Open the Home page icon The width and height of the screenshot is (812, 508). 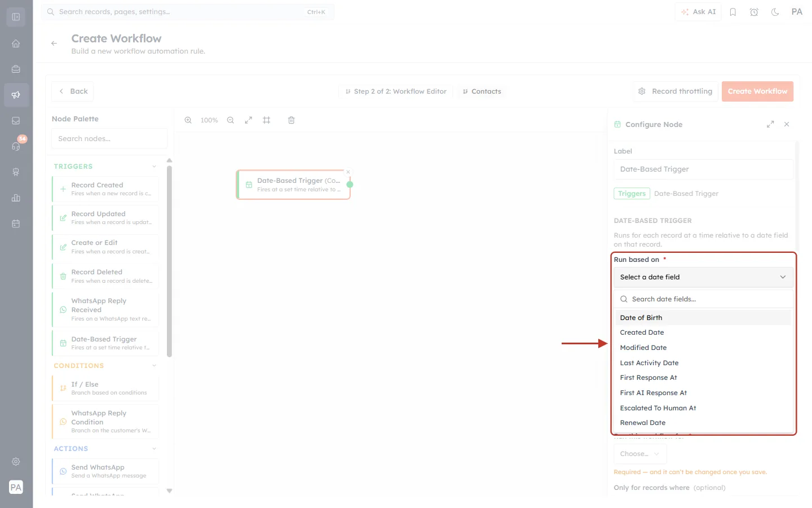click(x=16, y=43)
